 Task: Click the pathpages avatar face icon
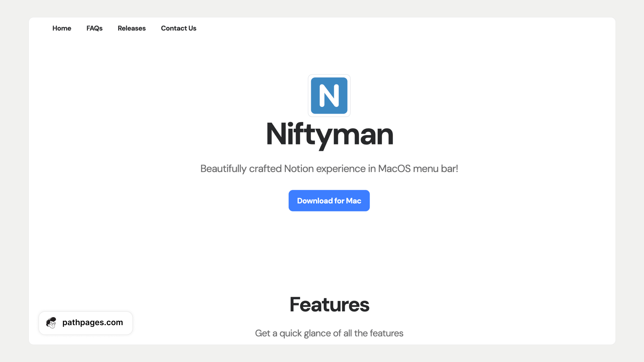coord(51,323)
